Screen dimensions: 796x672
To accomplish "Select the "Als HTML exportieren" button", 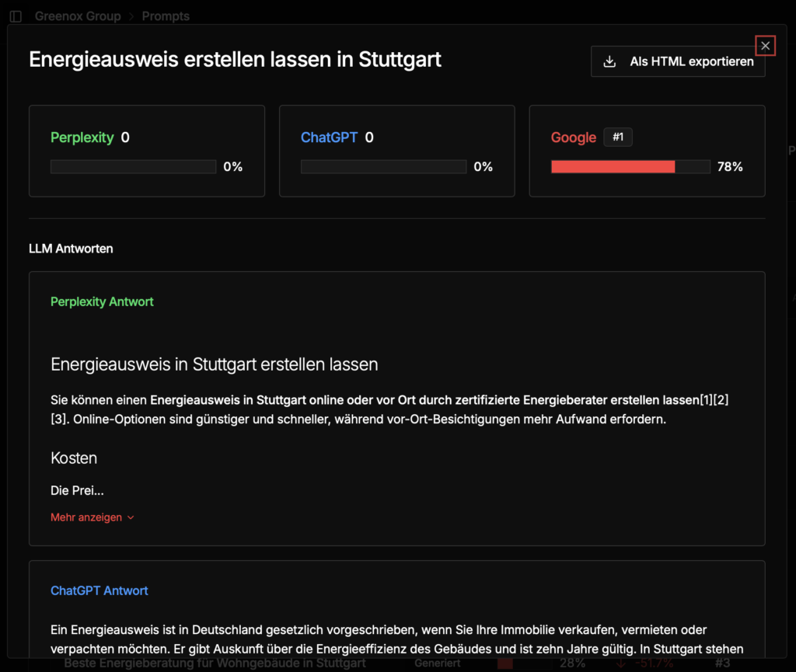I will click(x=678, y=61).
